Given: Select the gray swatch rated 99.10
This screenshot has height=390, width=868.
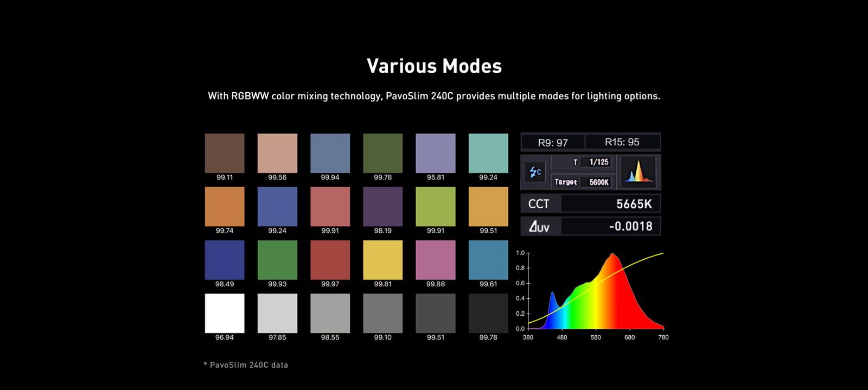Looking at the screenshot, I should (x=383, y=314).
